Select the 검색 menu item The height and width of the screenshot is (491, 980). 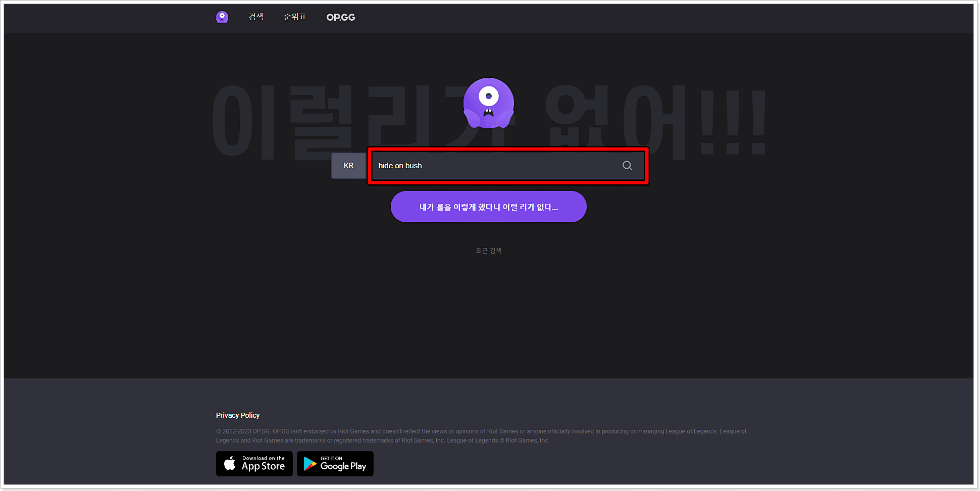256,17
